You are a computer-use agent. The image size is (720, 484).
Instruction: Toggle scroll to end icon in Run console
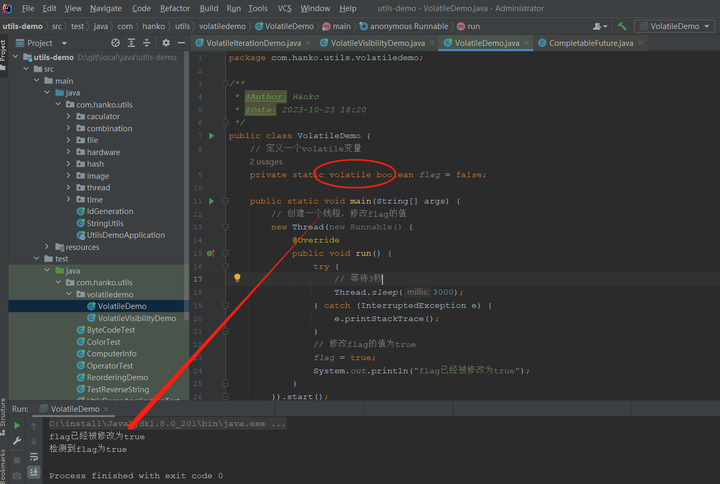tap(34, 472)
